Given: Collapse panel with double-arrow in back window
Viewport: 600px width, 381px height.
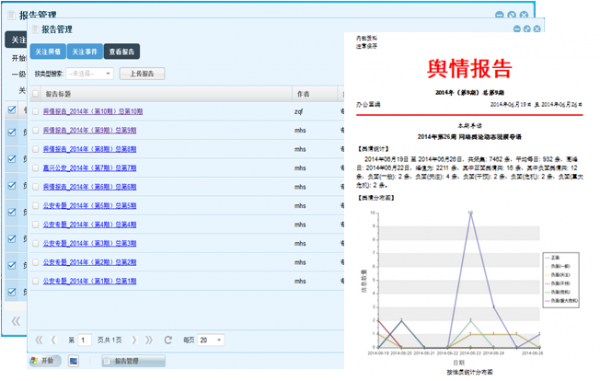Looking at the screenshot, I should pos(16,321).
